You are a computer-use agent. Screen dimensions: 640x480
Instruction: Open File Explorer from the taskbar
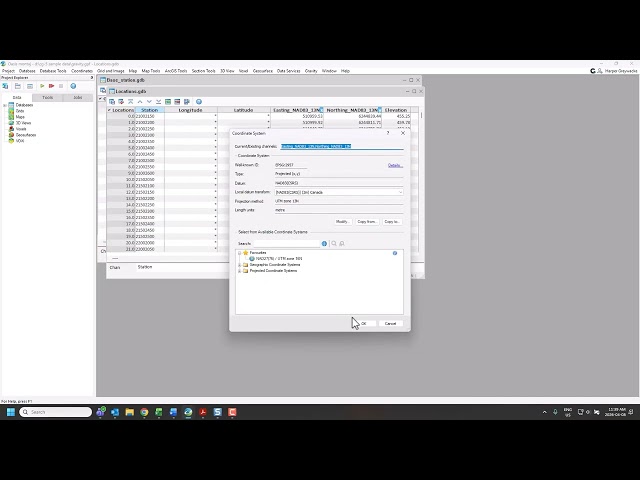coord(130,412)
